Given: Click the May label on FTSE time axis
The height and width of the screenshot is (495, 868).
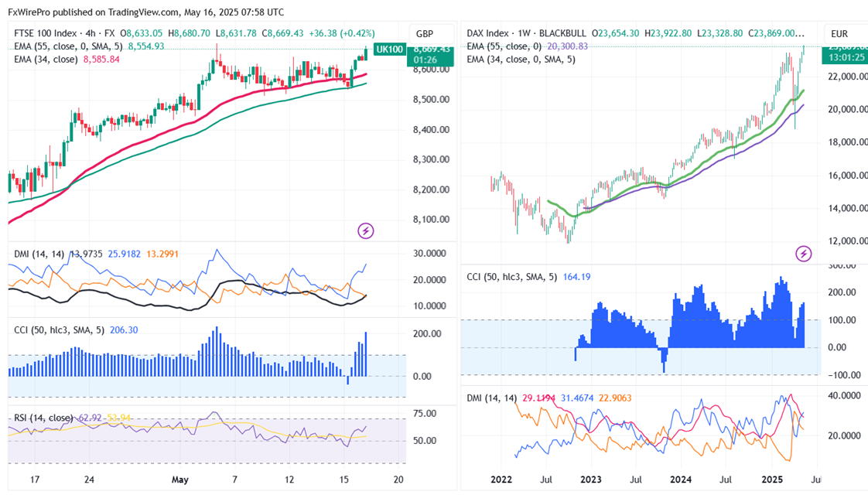Looking at the screenshot, I should pyautogui.click(x=180, y=480).
